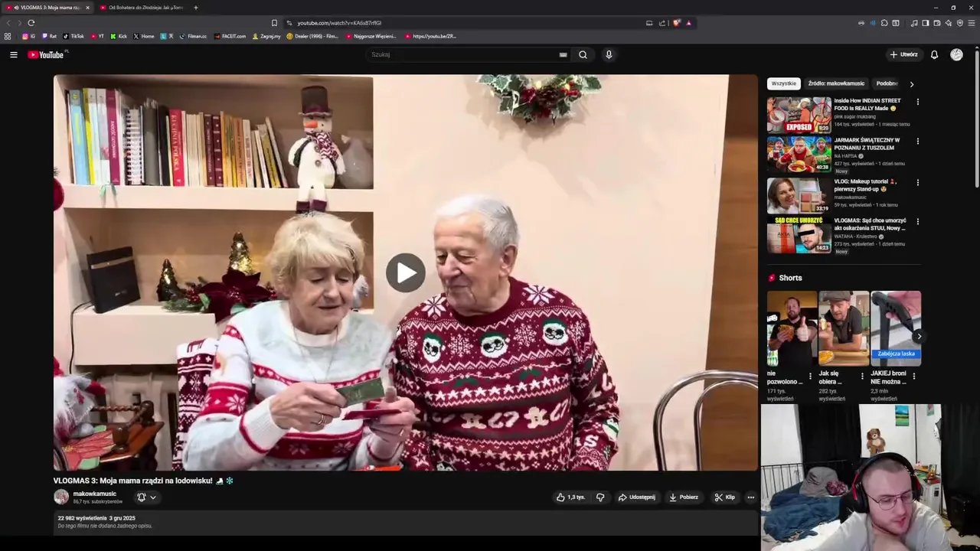
Task: Open Brave Shields lion icon
Action: [x=677, y=23]
